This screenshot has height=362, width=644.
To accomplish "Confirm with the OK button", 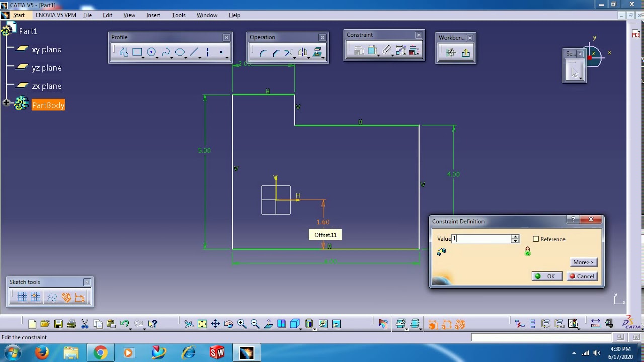I will (x=547, y=276).
